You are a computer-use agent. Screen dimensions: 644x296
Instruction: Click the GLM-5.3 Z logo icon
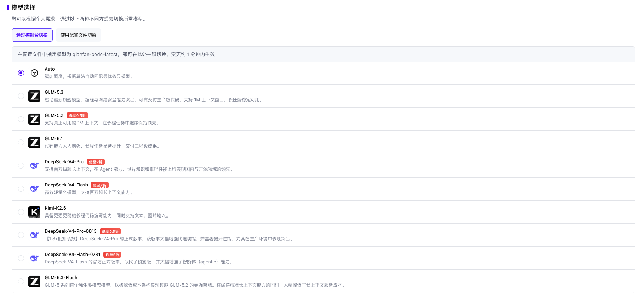[x=34, y=96]
